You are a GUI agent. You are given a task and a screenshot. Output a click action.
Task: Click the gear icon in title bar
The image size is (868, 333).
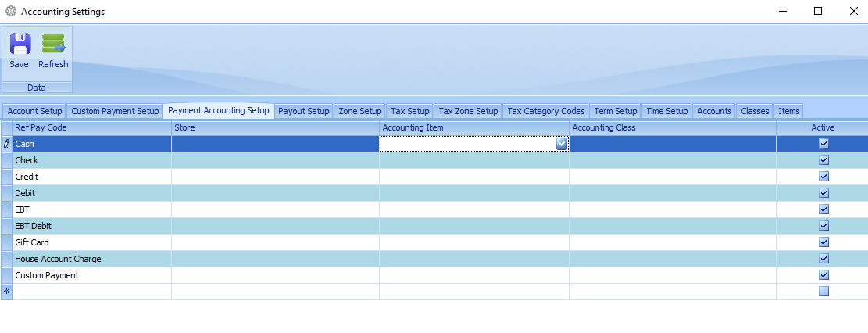(10, 11)
